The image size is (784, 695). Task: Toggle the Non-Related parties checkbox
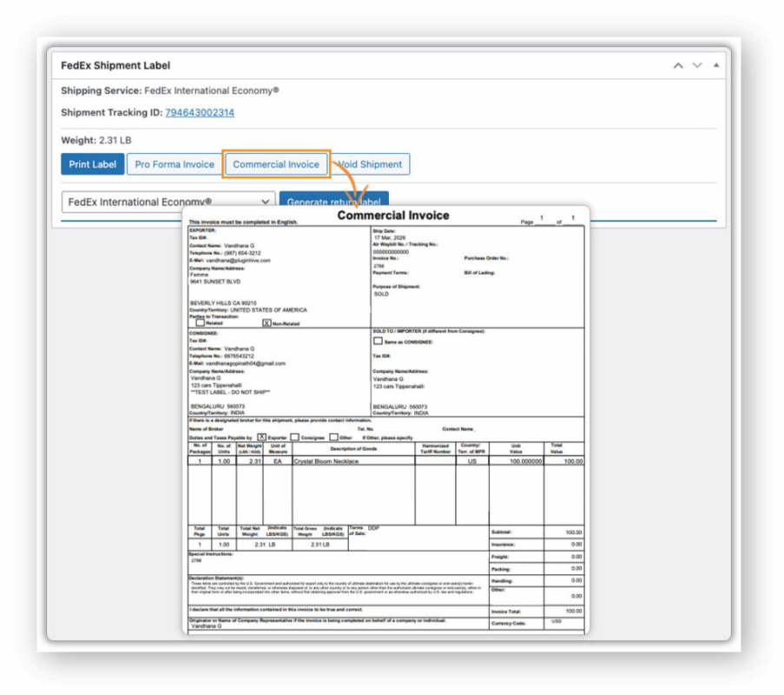(x=267, y=323)
